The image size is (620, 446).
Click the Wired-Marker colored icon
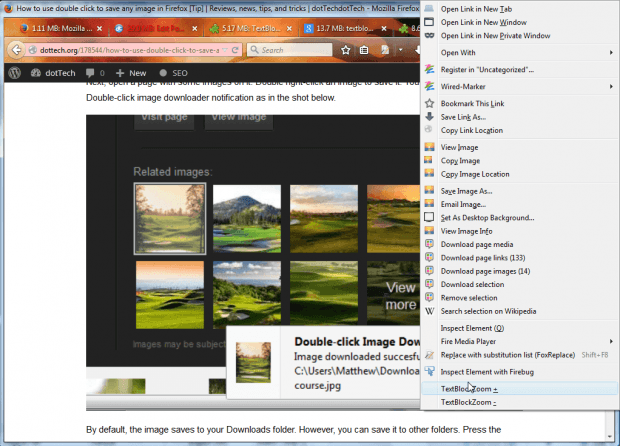point(429,86)
